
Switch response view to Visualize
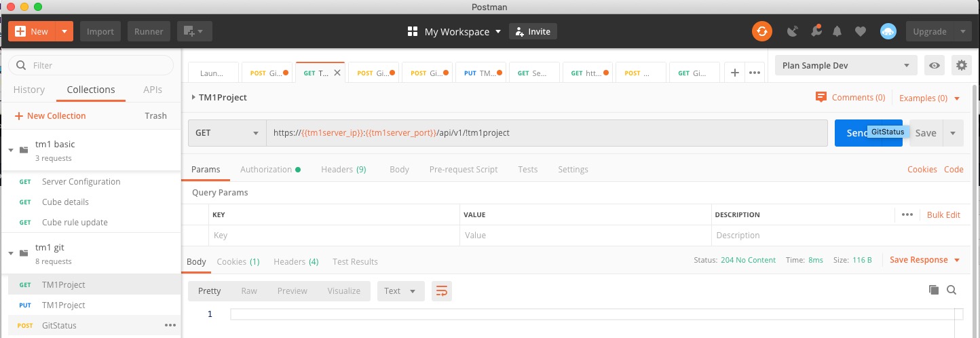[344, 290]
